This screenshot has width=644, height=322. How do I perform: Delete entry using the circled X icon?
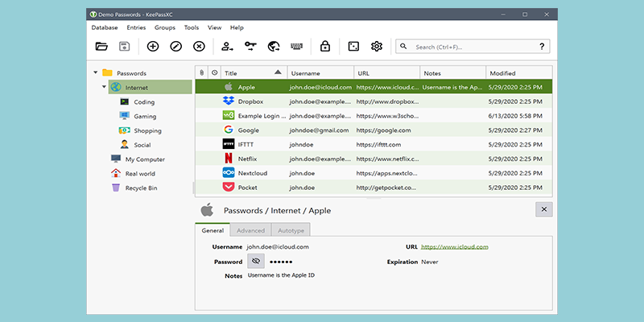pos(199,47)
